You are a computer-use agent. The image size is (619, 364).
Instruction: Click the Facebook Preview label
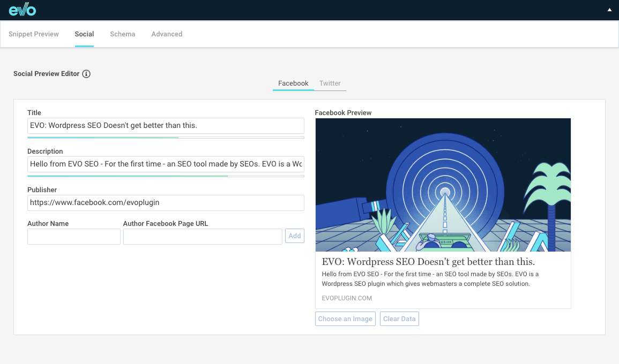(343, 113)
